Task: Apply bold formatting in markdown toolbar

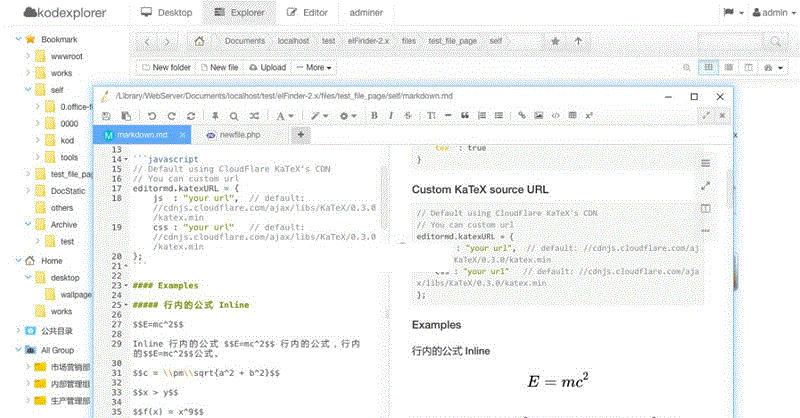Action: 375,116
